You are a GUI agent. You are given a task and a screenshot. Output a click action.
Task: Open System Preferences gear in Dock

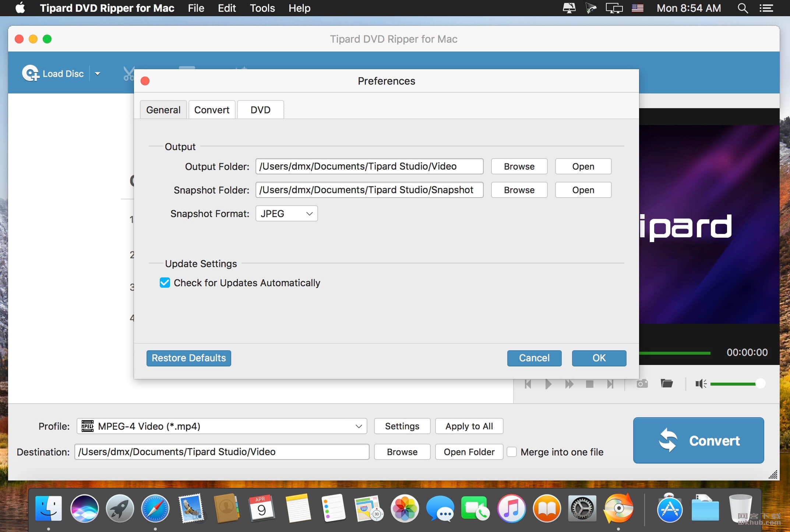[582, 508]
